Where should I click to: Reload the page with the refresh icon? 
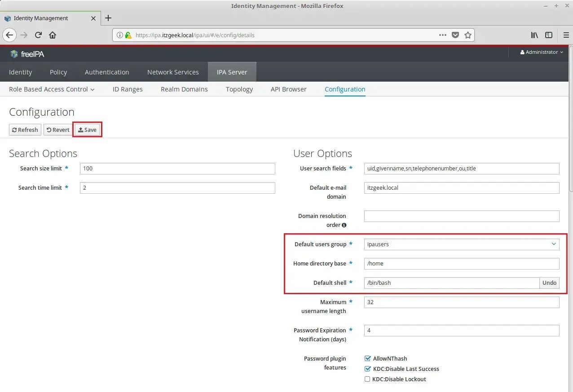38,35
